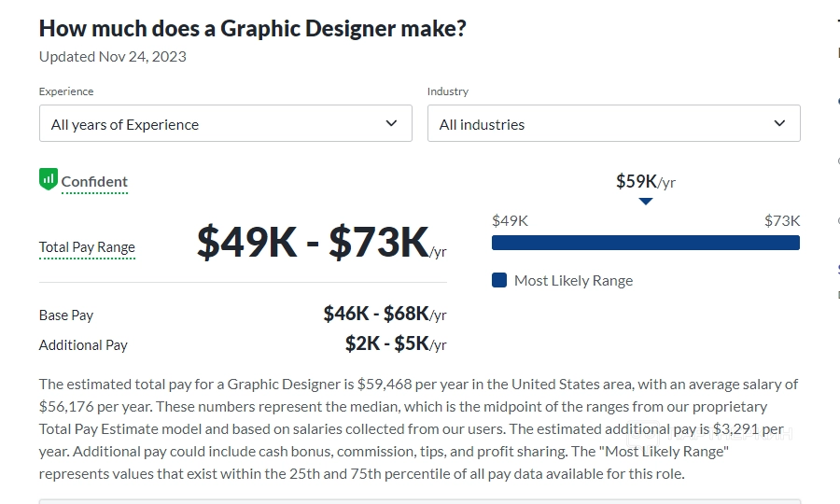The image size is (840, 504).
Task: Click the Total Pay Range dotted link
Action: tap(87, 247)
